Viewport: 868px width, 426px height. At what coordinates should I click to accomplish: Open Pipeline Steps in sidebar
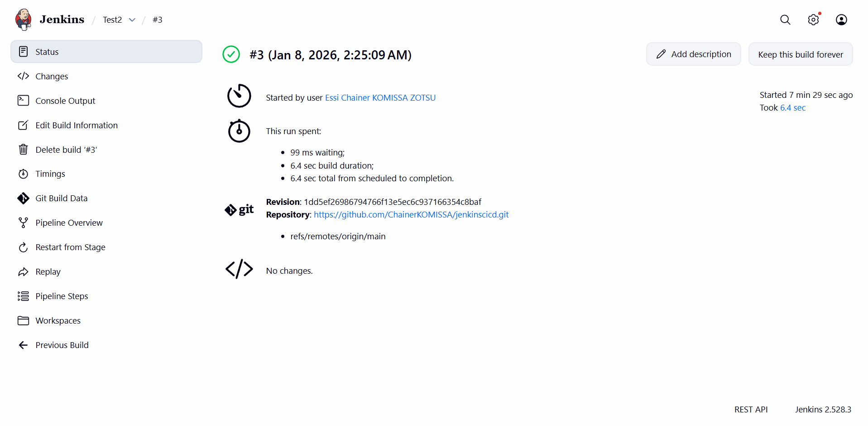62,296
